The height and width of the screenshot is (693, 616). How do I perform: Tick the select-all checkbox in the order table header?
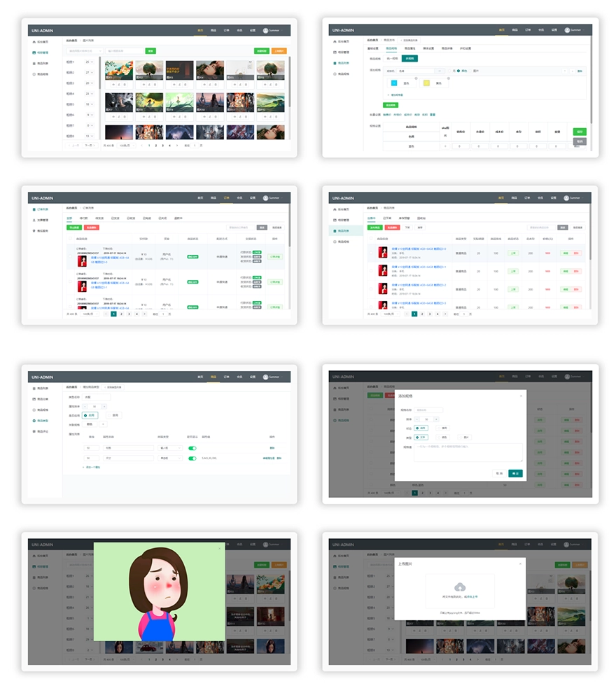click(70, 239)
